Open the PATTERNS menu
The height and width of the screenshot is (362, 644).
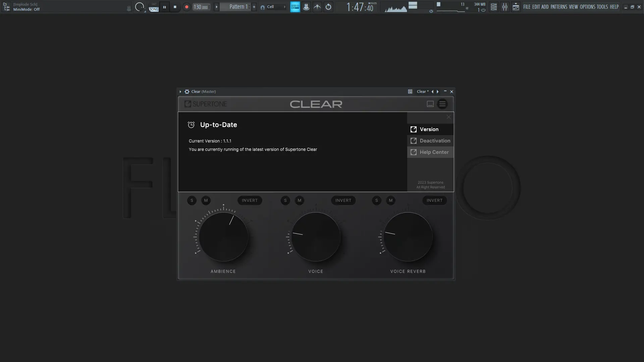pyautogui.click(x=558, y=7)
